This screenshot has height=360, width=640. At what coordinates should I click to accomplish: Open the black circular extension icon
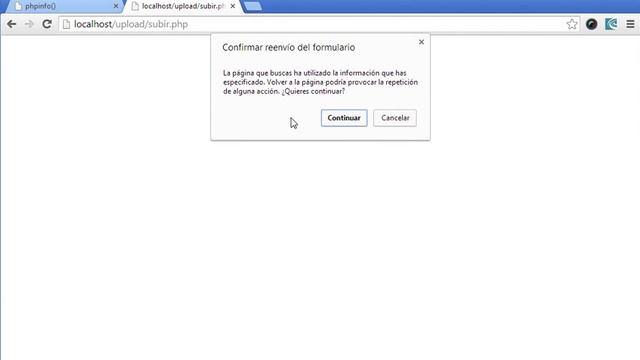click(x=591, y=24)
